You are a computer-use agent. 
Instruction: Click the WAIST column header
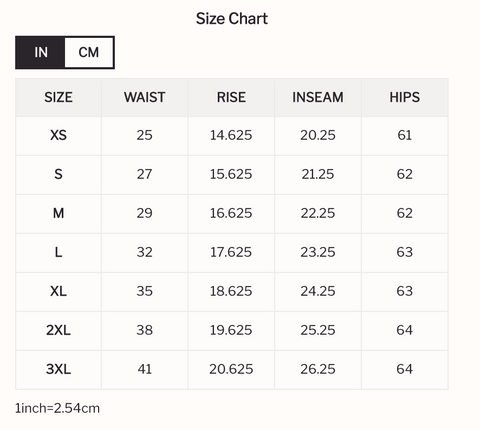145,97
